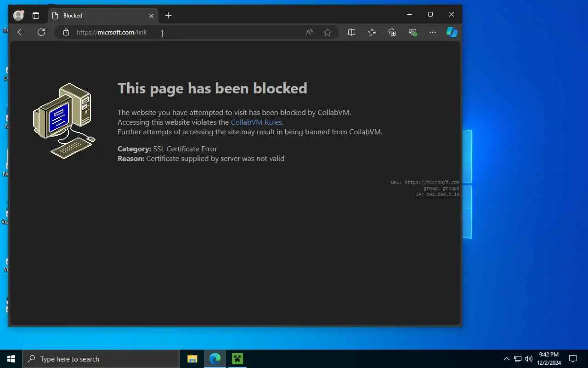Go back to the previous page
The height and width of the screenshot is (368, 588).
pos(21,32)
